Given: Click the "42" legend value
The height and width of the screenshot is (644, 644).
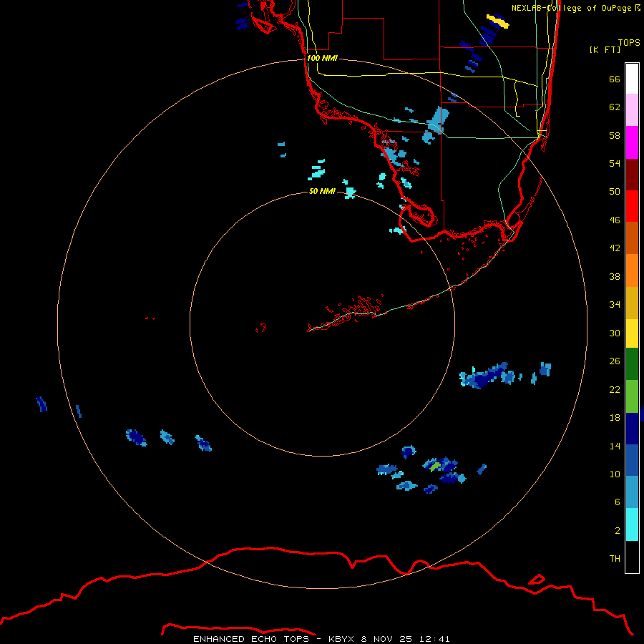Looking at the screenshot, I should pos(615,248).
